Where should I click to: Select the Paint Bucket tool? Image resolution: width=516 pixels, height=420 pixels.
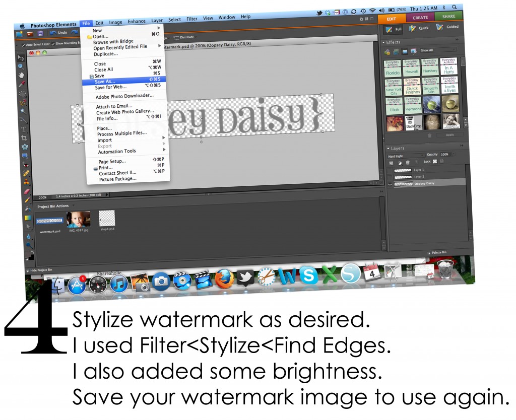pyautogui.click(x=27, y=209)
